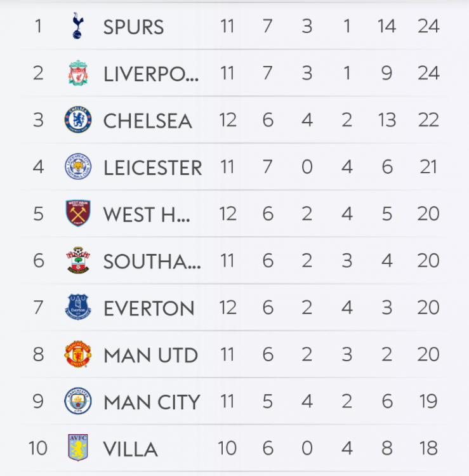The width and height of the screenshot is (469, 476).
Task: Click the Everton club badge
Action: pos(78,308)
